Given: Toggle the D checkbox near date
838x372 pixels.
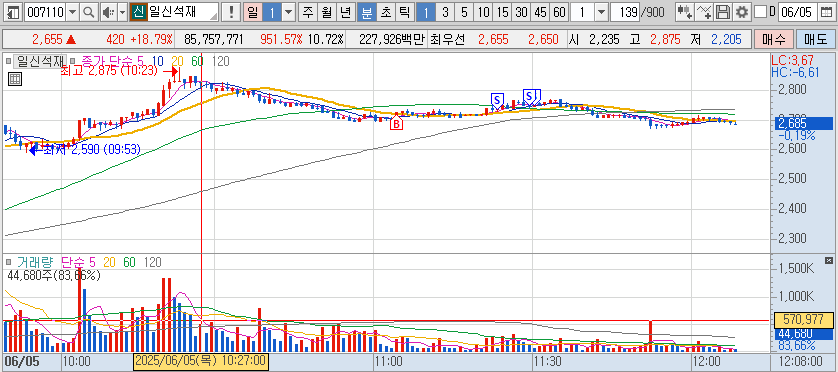Looking at the screenshot, I should pos(760,12).
